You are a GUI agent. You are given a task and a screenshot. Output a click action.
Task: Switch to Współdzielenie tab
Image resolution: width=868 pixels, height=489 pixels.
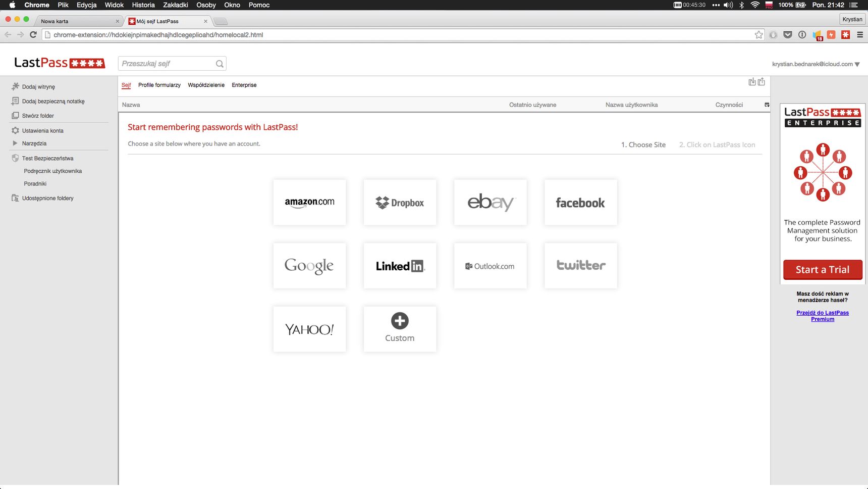pos(206,85)
